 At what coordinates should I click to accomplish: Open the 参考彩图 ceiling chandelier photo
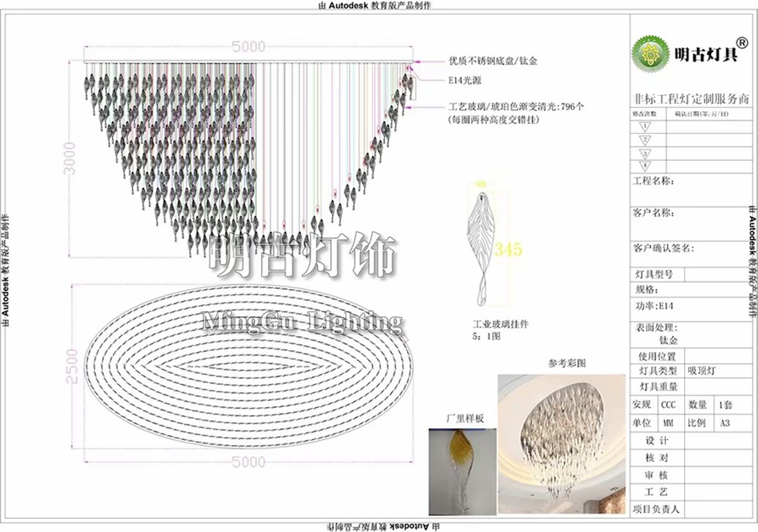(x=561, y=444)
